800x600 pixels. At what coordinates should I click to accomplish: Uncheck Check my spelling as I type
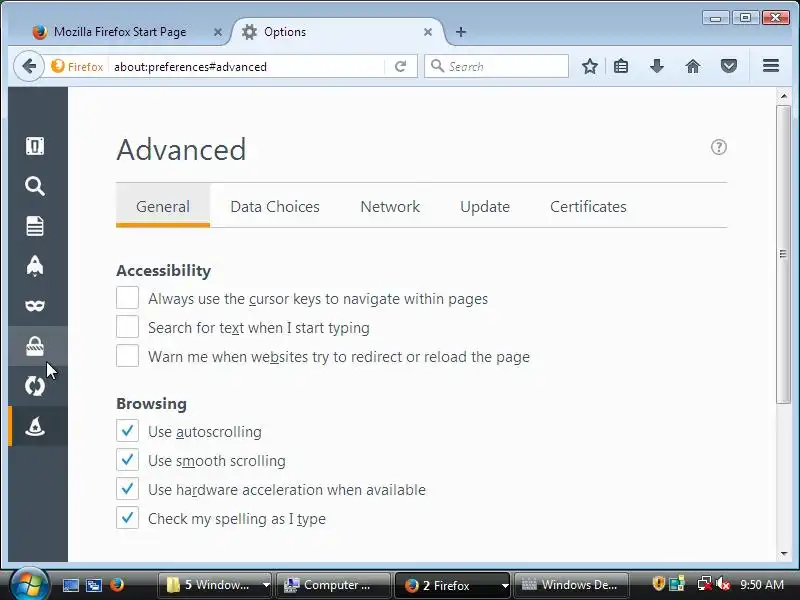pyautogui.click(x=128, y=518)
